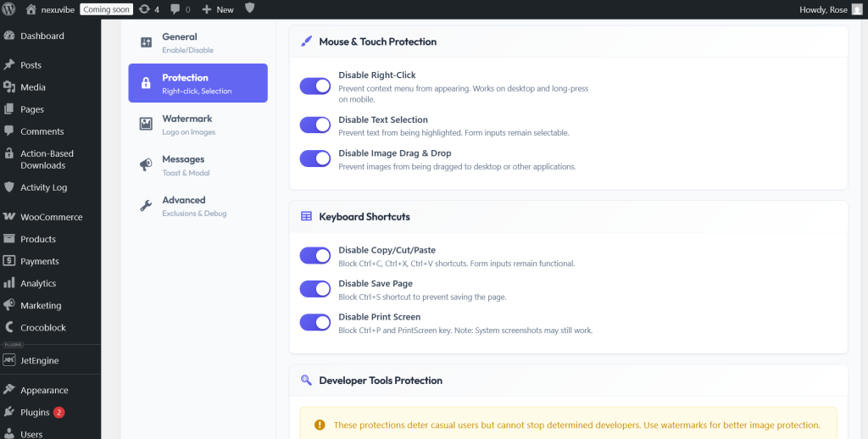Toggle Disable Image Drag & Drop
This screenshot has width=868, height=439.
(315, 158)
